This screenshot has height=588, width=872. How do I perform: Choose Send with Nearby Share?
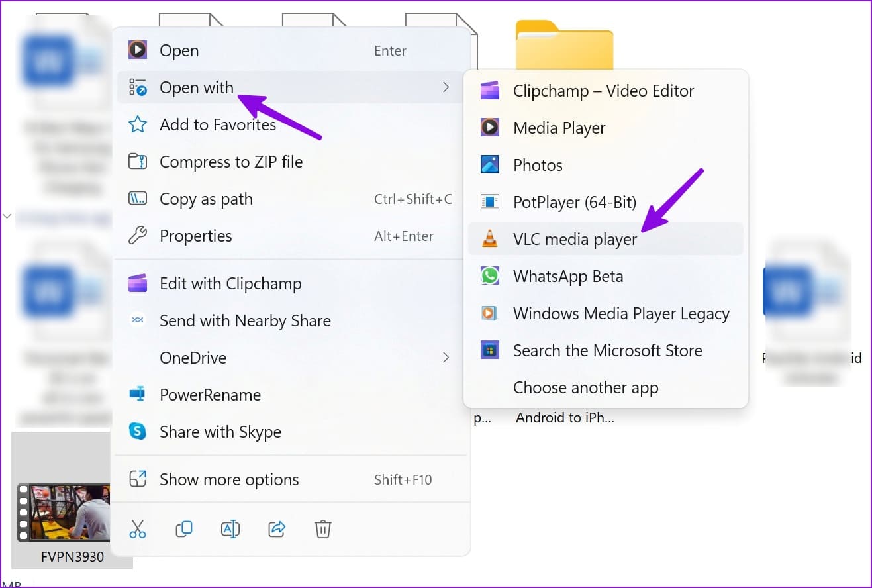click(x=291, y=320)
